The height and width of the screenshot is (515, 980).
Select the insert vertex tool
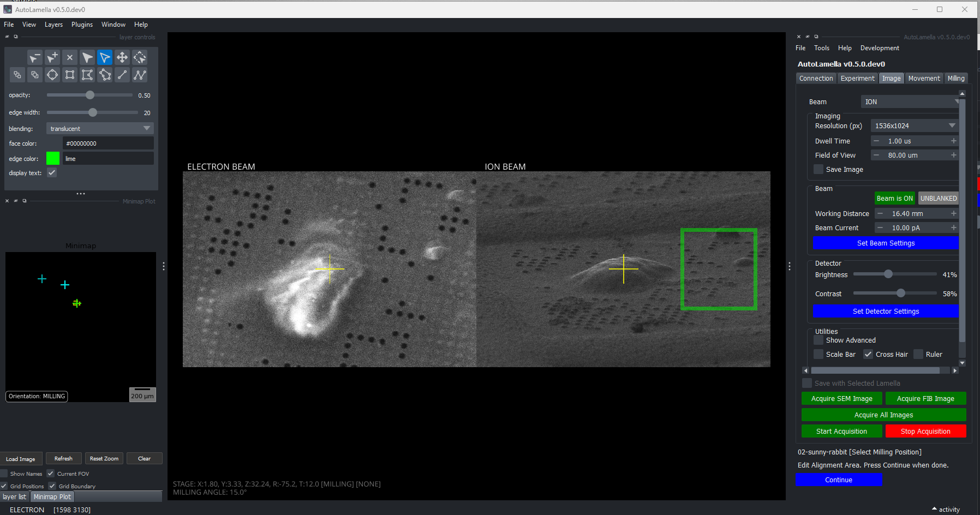tap(52, 57)
